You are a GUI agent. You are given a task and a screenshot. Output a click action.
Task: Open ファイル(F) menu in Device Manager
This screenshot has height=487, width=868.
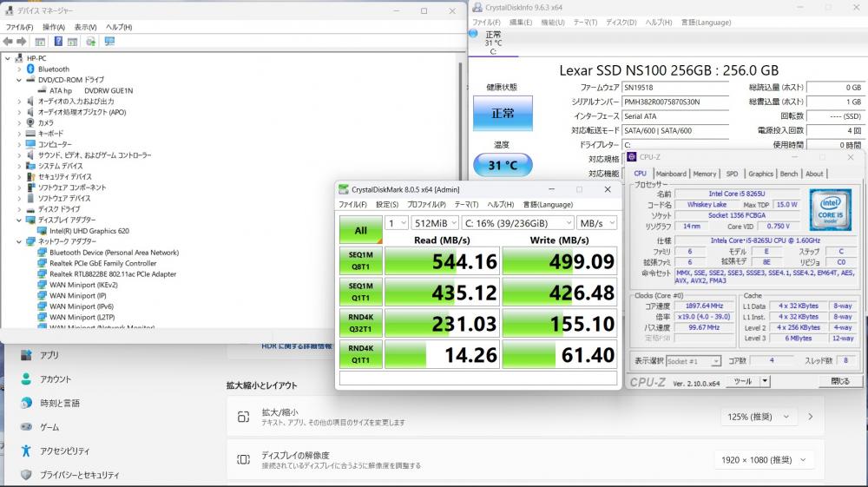[19, 27]
